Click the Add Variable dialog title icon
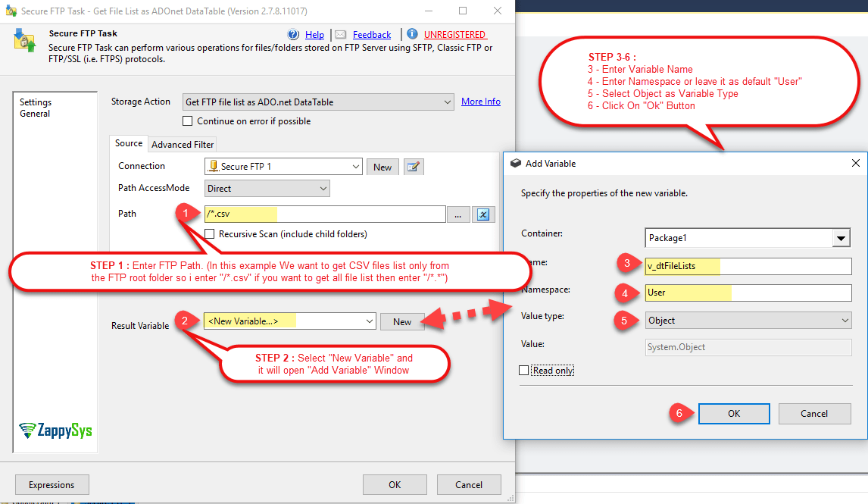The image size is (868, 504). pyautogui.click(x=515, y=164)
